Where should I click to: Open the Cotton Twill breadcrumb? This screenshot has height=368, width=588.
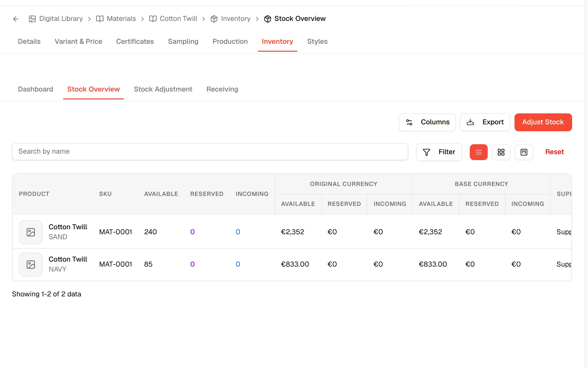[x=173, y=19]
